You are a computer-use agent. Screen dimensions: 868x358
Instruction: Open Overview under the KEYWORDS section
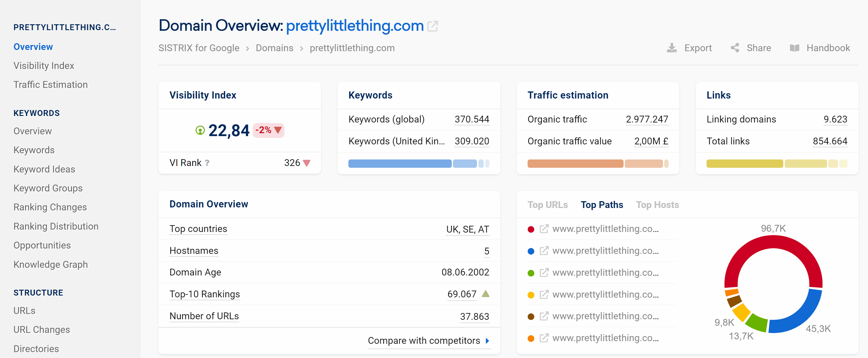tap(33, 131)
